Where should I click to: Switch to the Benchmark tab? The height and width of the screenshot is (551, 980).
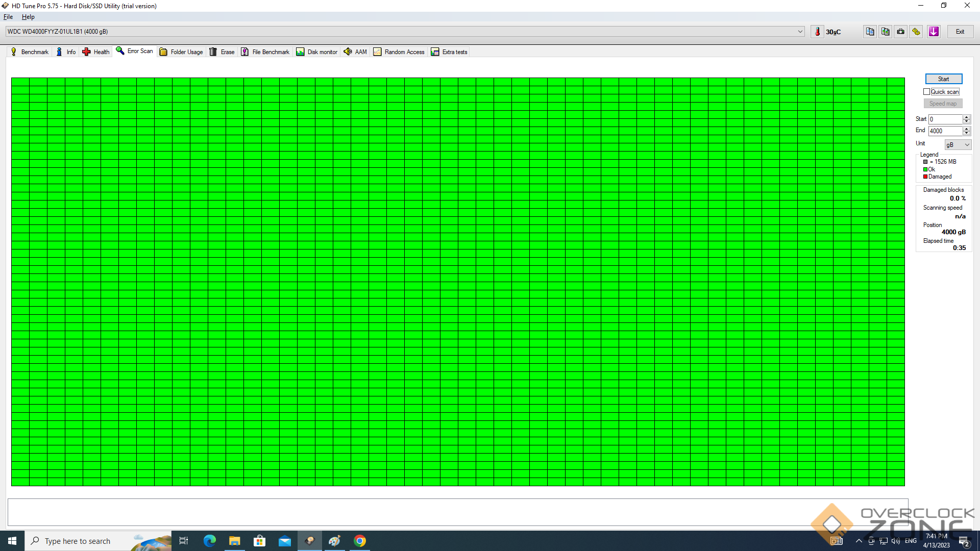coord(30,52)
